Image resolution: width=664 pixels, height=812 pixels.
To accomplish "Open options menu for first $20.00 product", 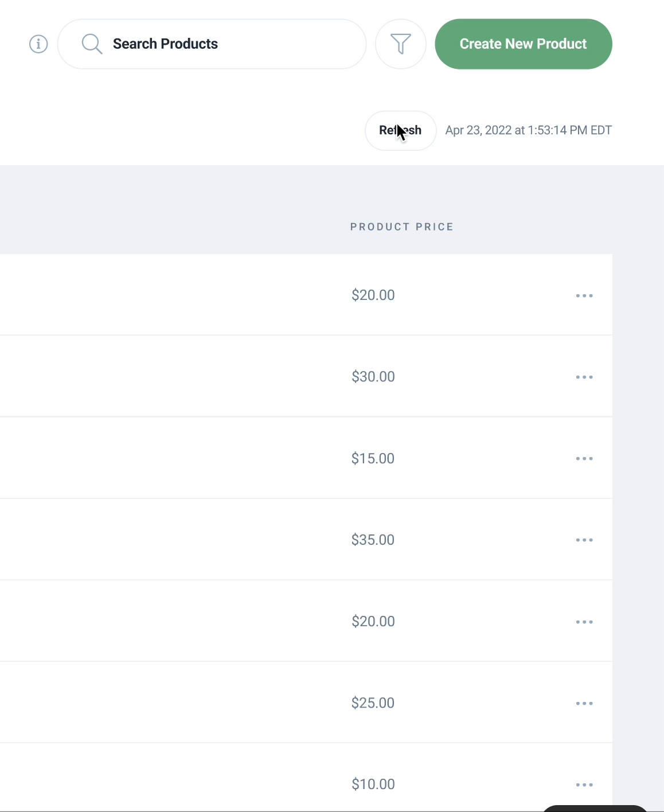I will coord(584,296).
